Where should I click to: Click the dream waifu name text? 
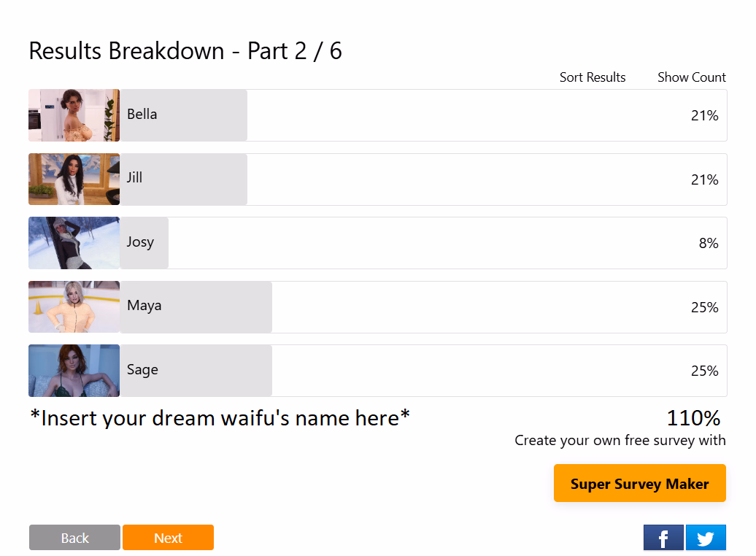[x=220, y=418]
